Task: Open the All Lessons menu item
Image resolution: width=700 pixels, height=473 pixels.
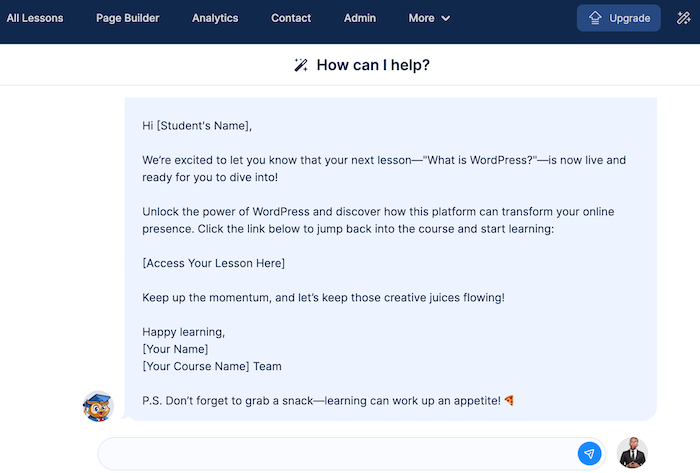Action: click(x=35, y=18)
